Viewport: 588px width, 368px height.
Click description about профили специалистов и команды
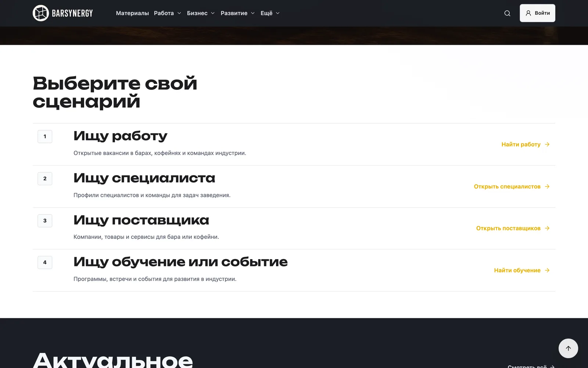(x=152, y=195)
